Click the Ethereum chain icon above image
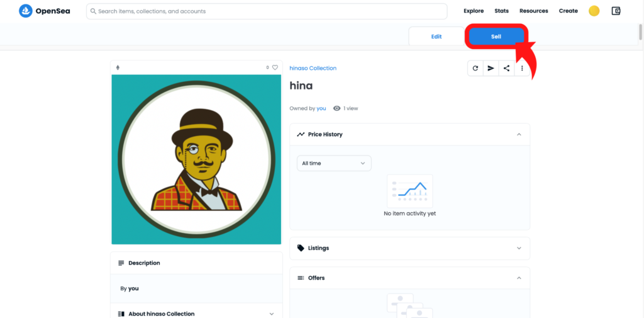The image size is (644, 318). (x=118, y=67)
